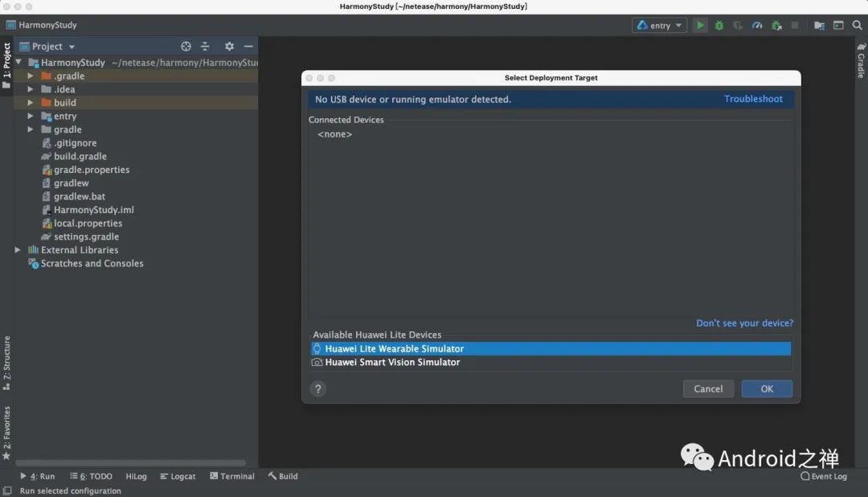Image resolution: width=868 pixels, height=497 pixels.
Task: Open the Structure side tab
Action: coord(6,363)
